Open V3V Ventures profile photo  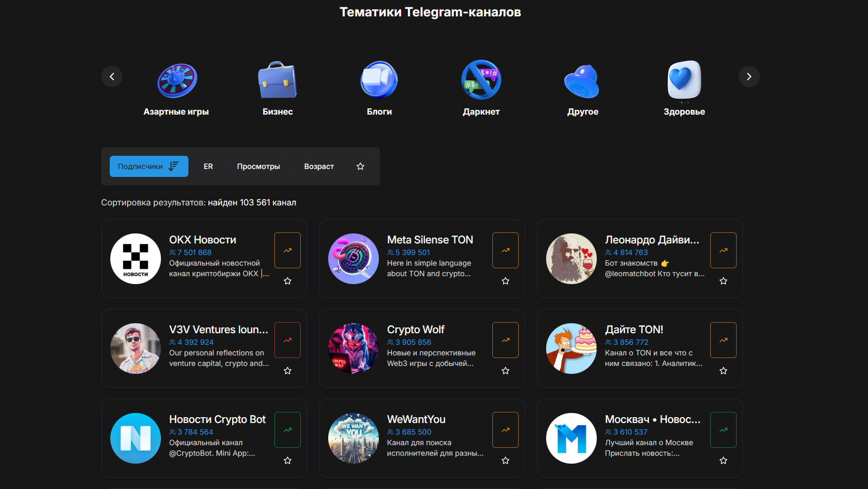pos(136,349)
